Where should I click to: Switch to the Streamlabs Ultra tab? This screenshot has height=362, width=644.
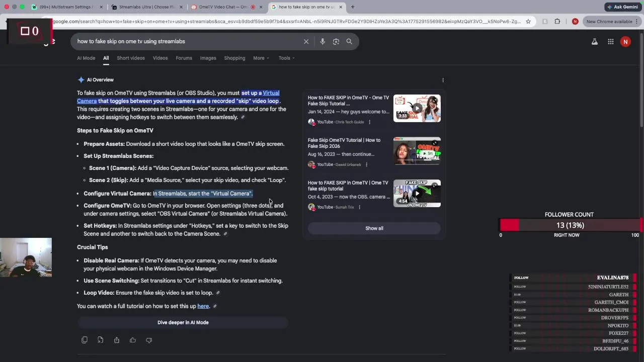[x=146, y=7]
